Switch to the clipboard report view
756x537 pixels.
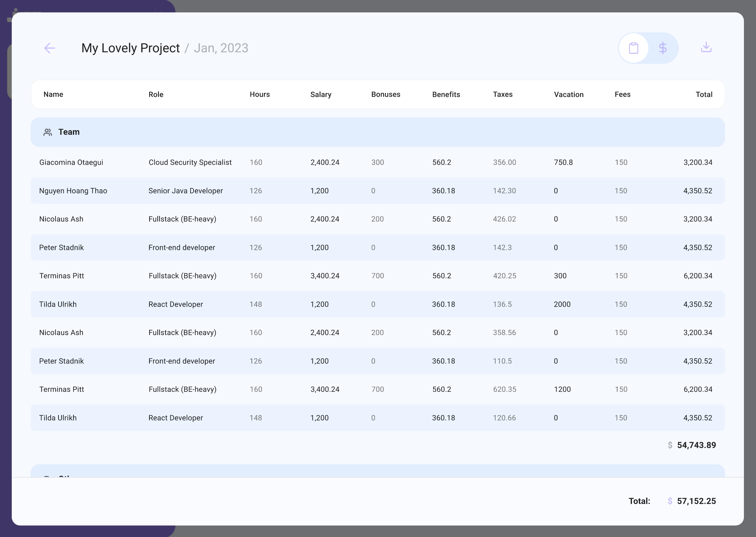click(x=633, y=48)
